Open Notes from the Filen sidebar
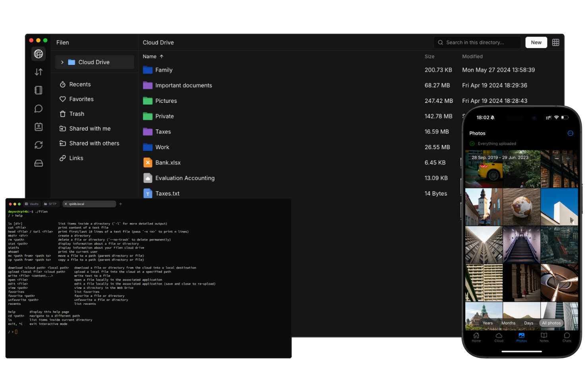This screenshot has width=588, height=392. pos(39,90)
